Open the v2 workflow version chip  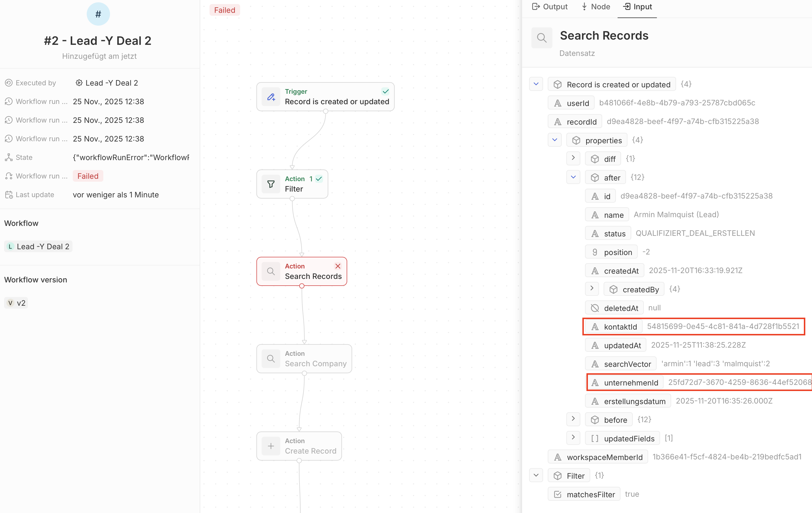tap(16, 303)
